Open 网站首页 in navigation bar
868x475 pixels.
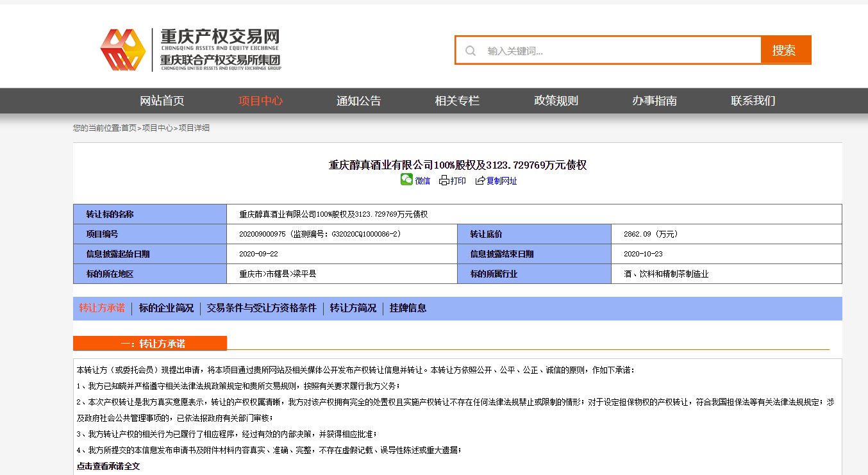pyautogui.click(x=162, y=101)
